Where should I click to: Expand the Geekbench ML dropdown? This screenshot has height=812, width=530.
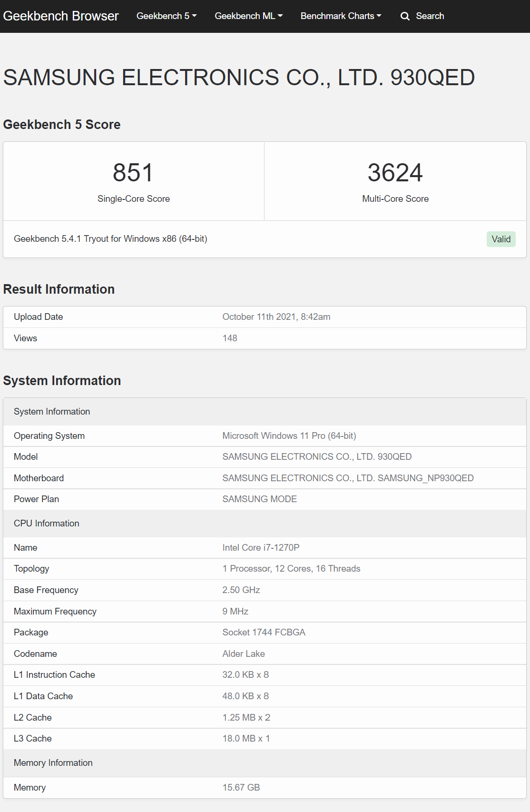248,16
